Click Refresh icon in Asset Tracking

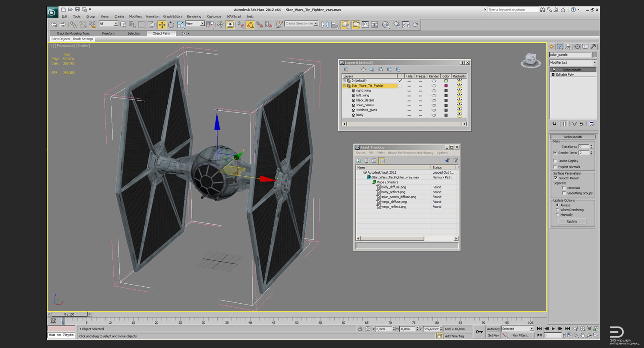[359, 161]
